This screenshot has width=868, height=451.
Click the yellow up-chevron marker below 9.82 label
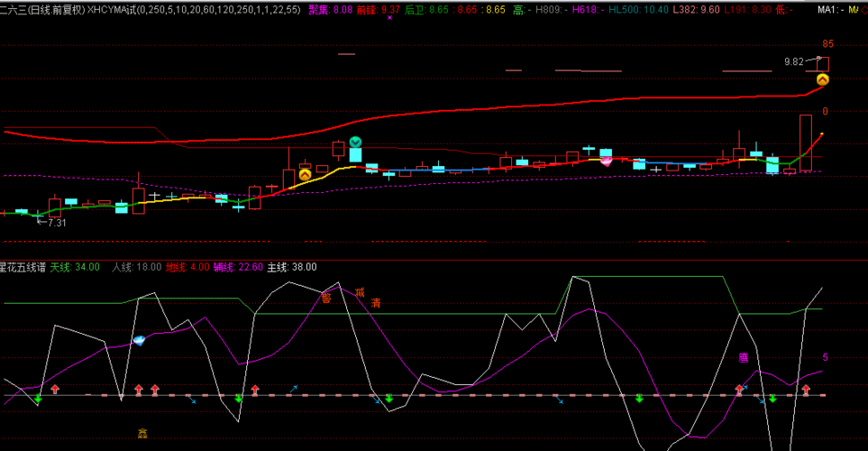click(x=823, y=79)
